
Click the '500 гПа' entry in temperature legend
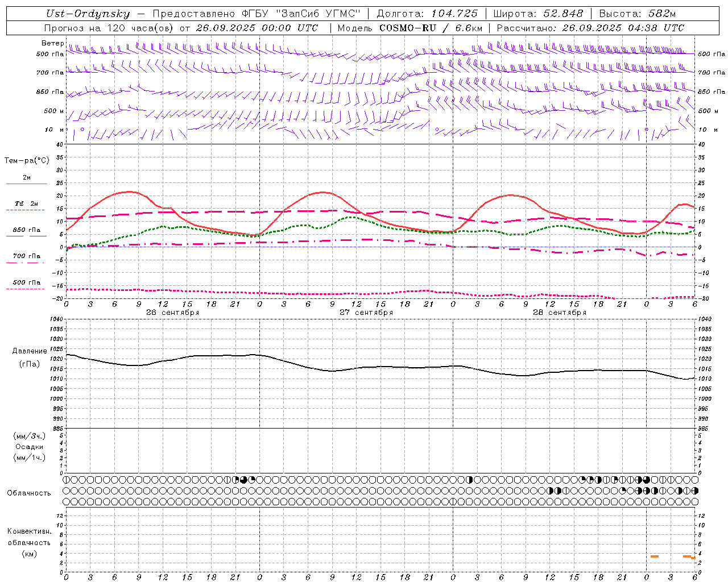27,282
